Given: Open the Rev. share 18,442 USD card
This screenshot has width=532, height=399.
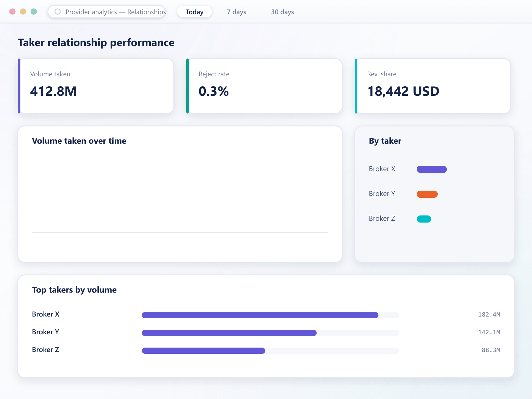Looking at the screenshot, I should 433,86.
